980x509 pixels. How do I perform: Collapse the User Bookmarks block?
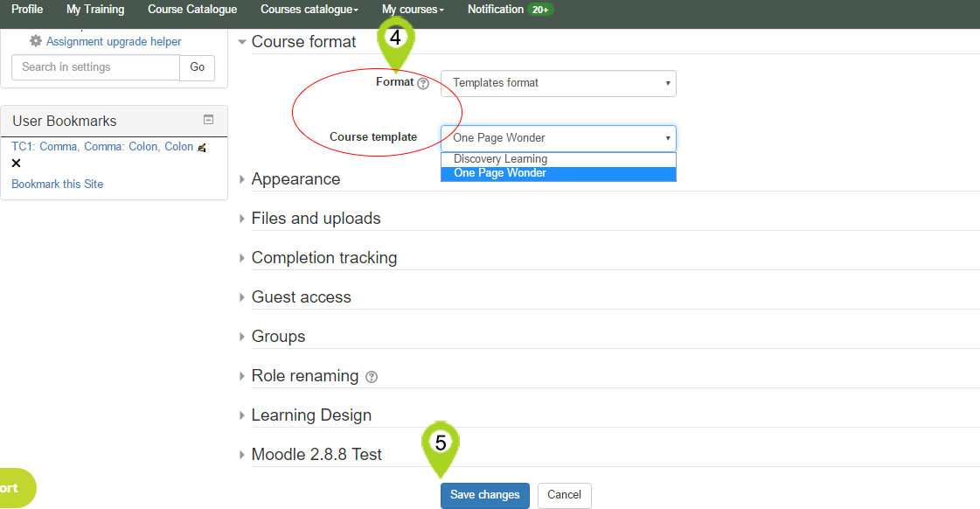[208, 120]
